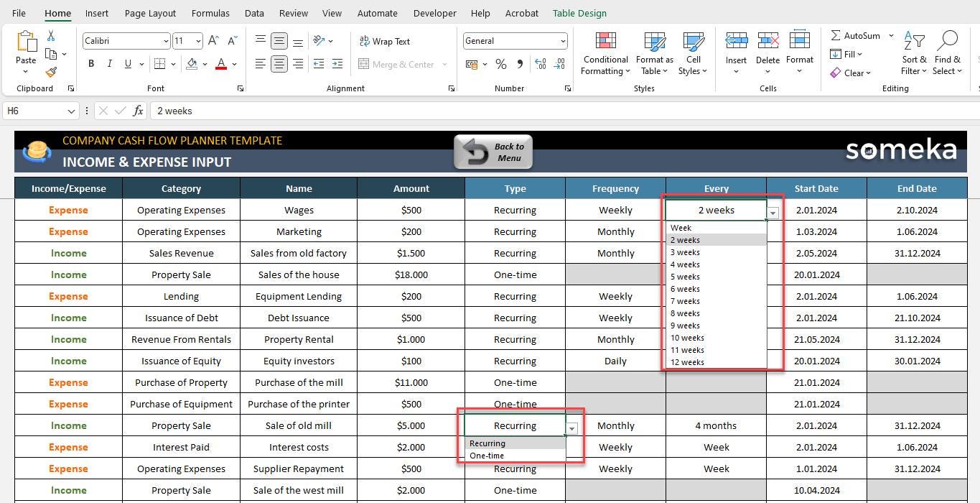Select the Format Painter icon

click(x=50, y=72)
